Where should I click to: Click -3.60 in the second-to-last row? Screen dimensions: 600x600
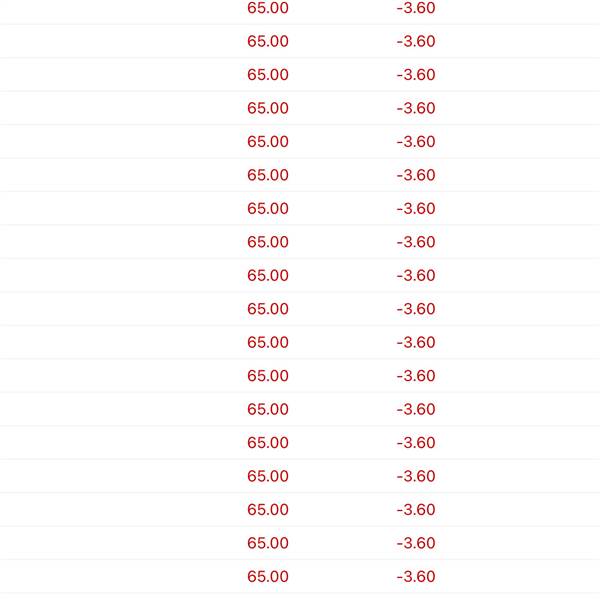[416, 544]
